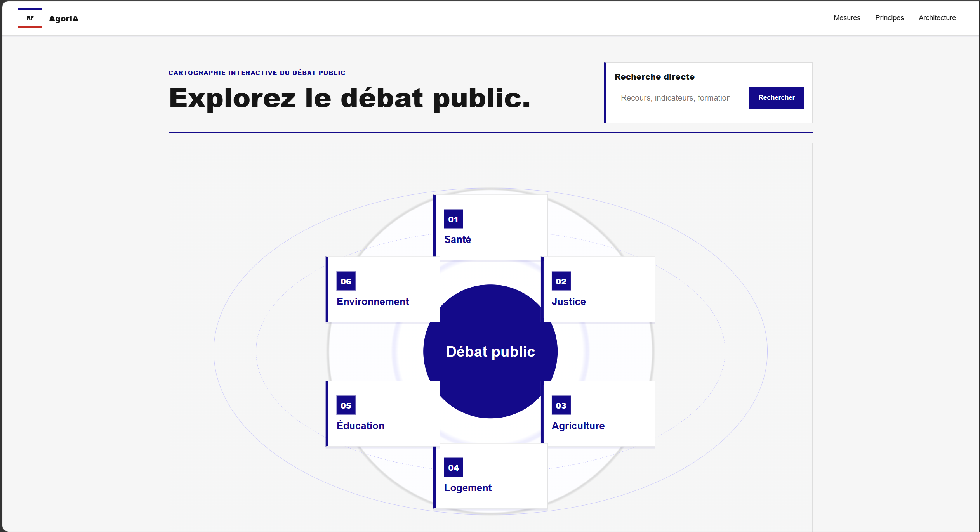Click the 03 number badge
This screenshot has width=980, height=532.
[561, 405]
